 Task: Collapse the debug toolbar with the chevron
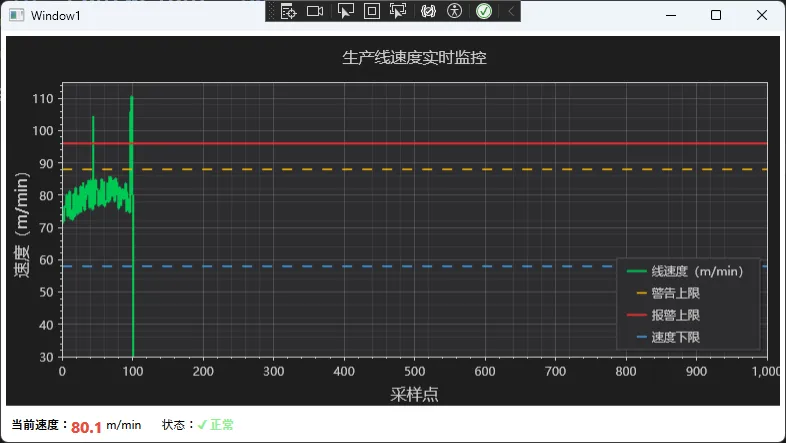511,11
